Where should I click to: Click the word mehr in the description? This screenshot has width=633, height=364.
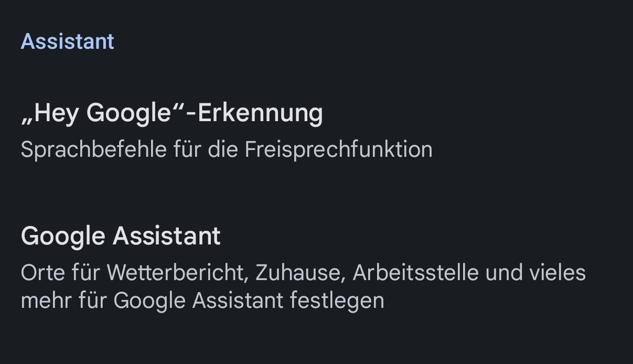tap(46, 301)
